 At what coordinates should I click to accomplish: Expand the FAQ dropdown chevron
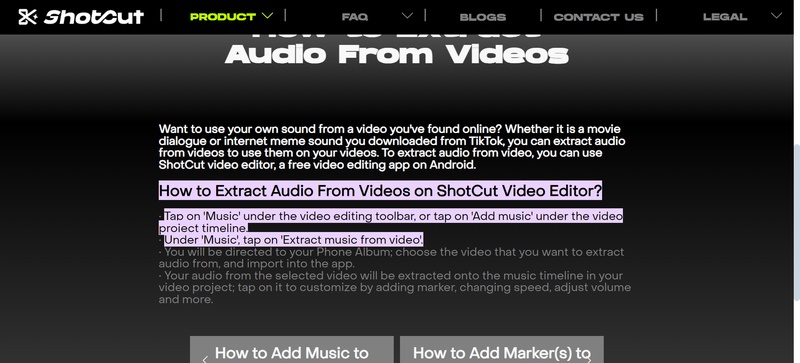407,16
